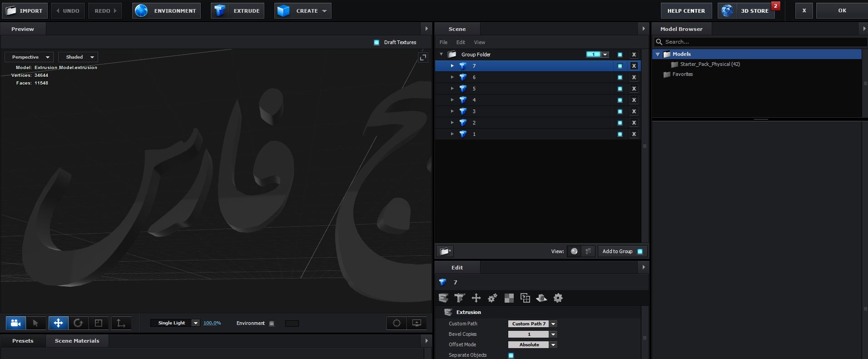Screen dimensions: 868x359
Task: Click the globe icon on 3D Store
Action: pyautogui.click(x=727, y=10)
